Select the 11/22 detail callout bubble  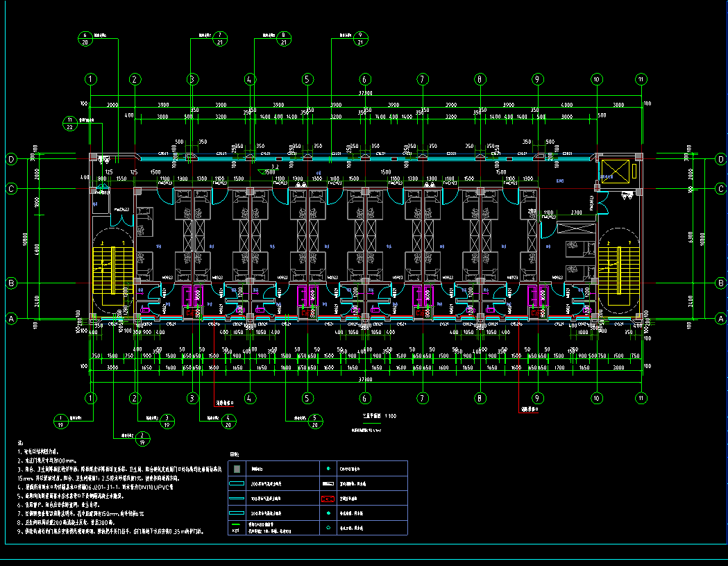coord(69,123)
